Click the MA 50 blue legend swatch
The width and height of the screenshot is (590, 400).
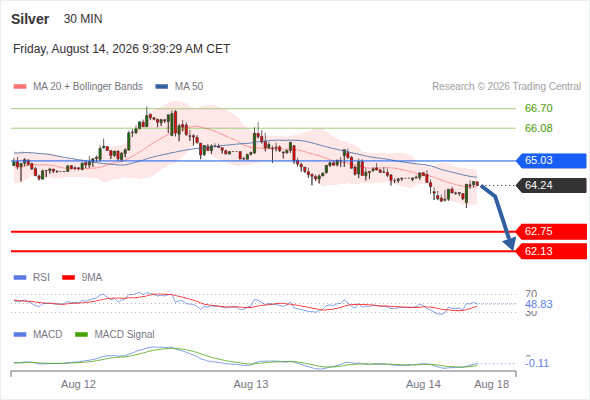[x=162, y=87]
